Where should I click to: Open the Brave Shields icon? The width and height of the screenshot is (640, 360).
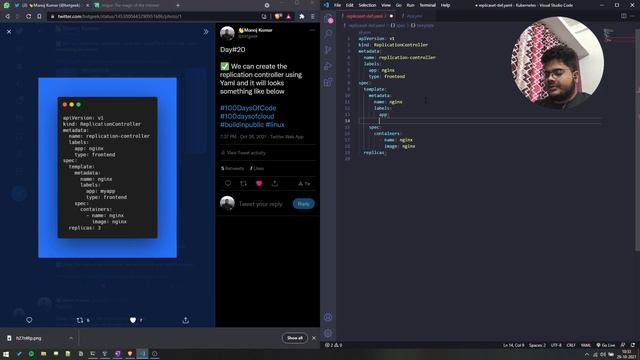tap(278, 16)
